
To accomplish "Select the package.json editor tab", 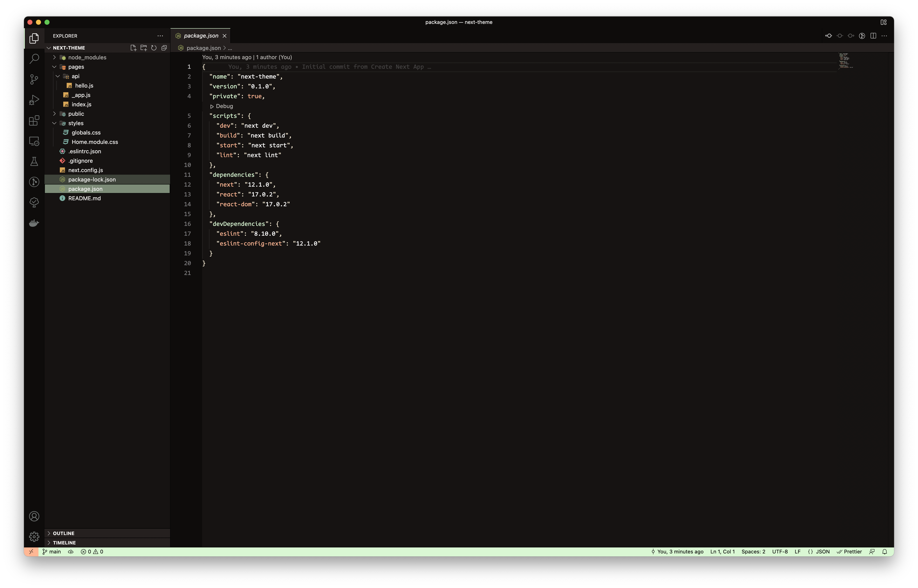I will pyautogui.click(x=201, y=35).
